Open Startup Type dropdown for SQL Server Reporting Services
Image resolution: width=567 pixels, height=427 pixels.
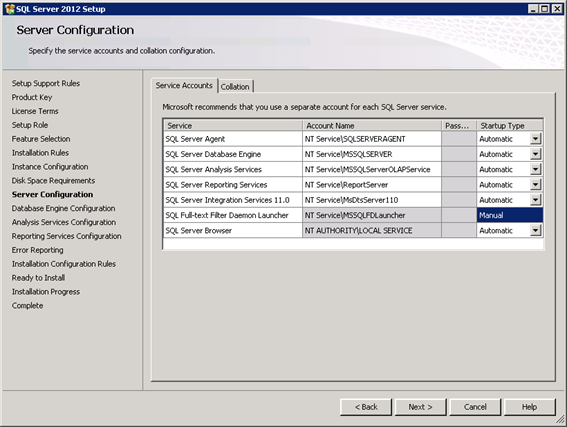click(x=535, y=184)
